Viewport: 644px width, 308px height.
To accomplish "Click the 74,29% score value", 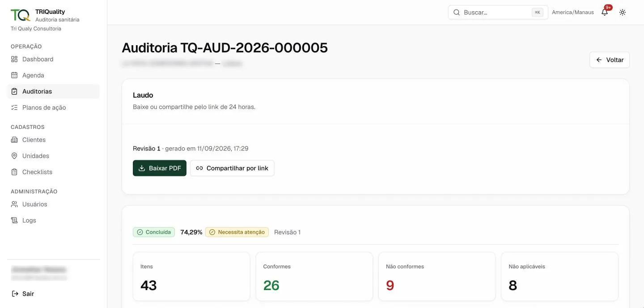I will click(x=191, y=232).
